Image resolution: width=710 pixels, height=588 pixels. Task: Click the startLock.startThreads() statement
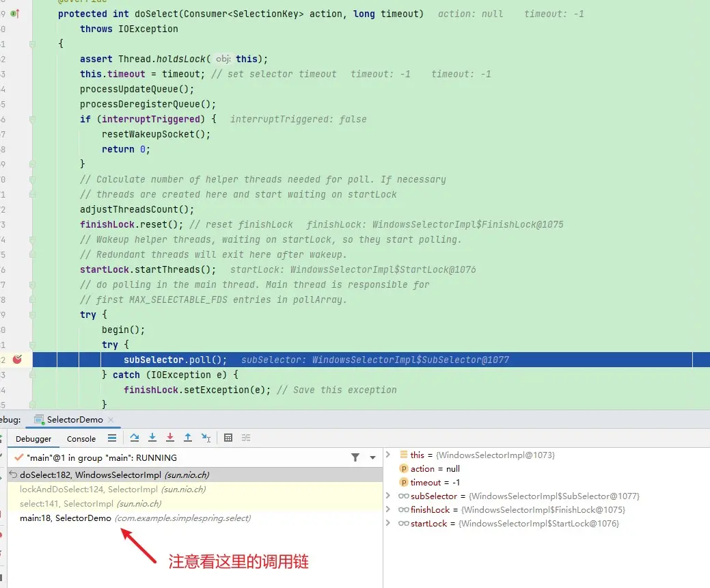click(x=148, y=269)
